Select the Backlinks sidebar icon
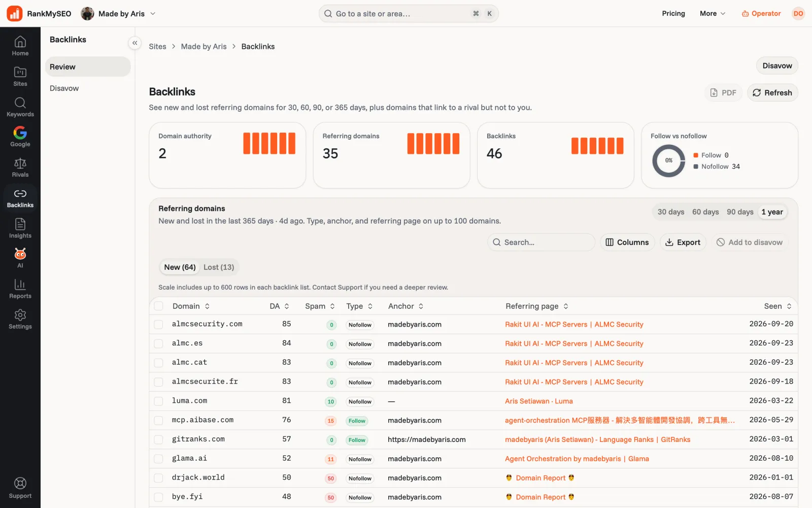 click(x=20, y=198)
